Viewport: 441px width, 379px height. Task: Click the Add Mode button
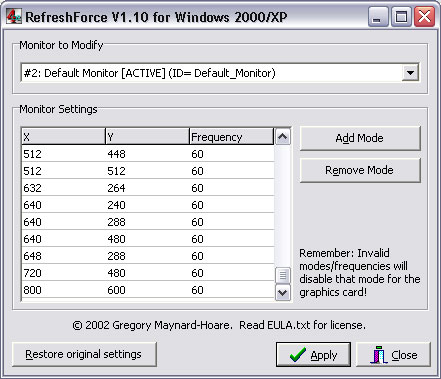pyautogui.click(x=360, y=138)
